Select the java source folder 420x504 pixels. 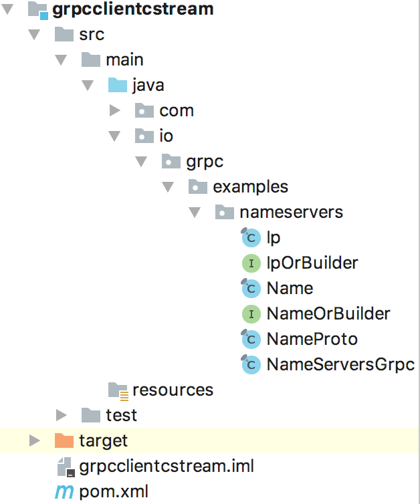(148, 85)
